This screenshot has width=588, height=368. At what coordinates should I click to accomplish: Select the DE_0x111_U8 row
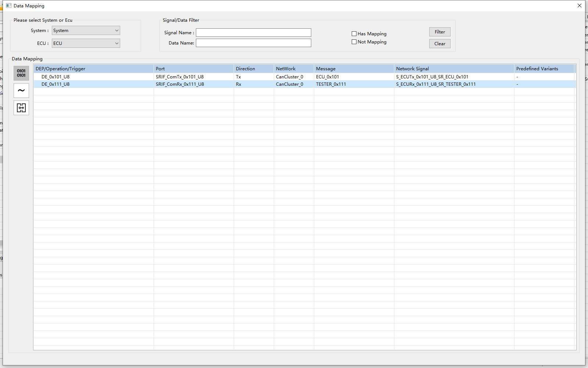click(x=55, y=84)
